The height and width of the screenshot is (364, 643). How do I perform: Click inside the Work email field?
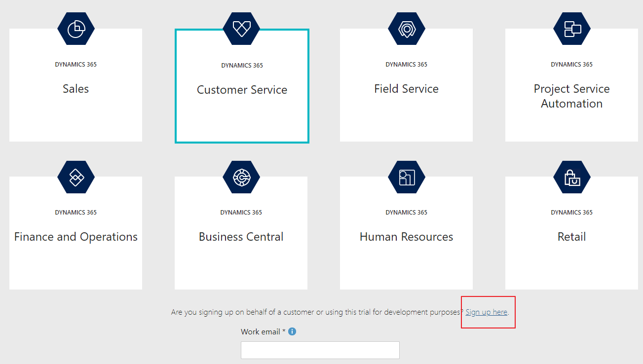(320, 350)
